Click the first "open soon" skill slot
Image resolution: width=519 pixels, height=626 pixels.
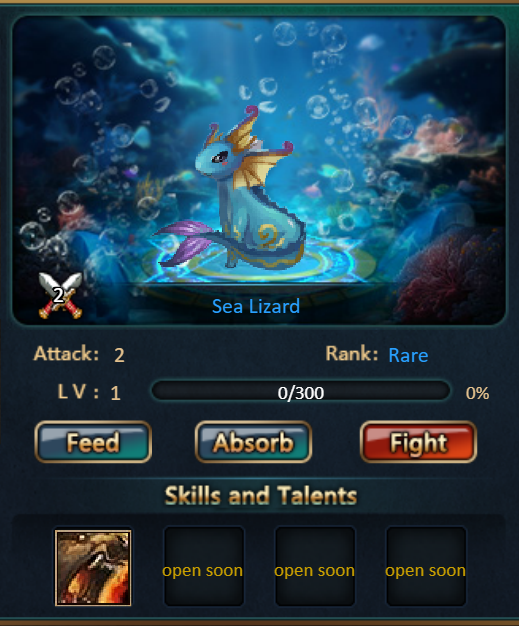[204, 566]
